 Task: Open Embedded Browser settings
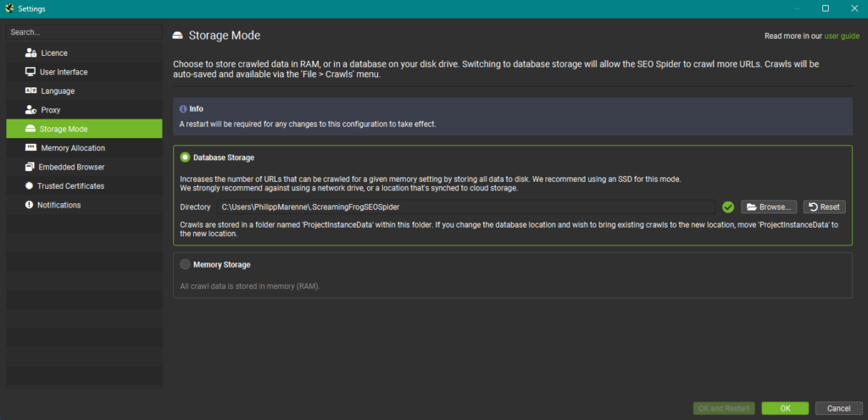click(x=84, y=167)
